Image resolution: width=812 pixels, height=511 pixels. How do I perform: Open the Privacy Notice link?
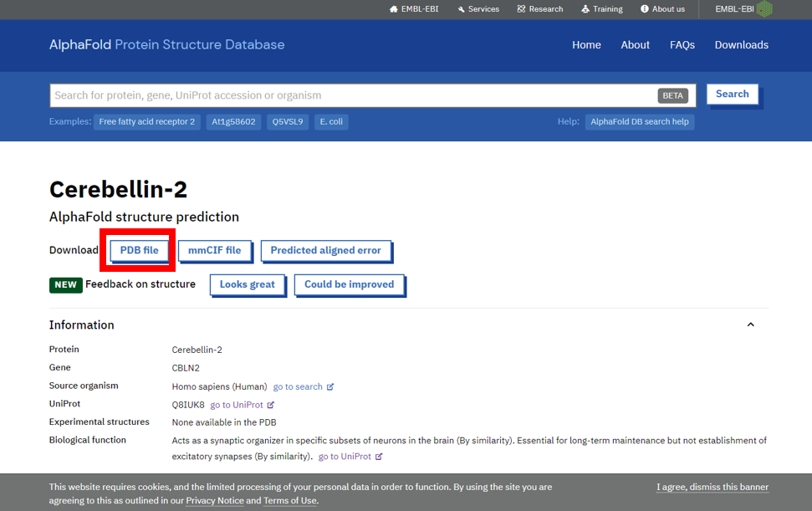coord(215,501)
